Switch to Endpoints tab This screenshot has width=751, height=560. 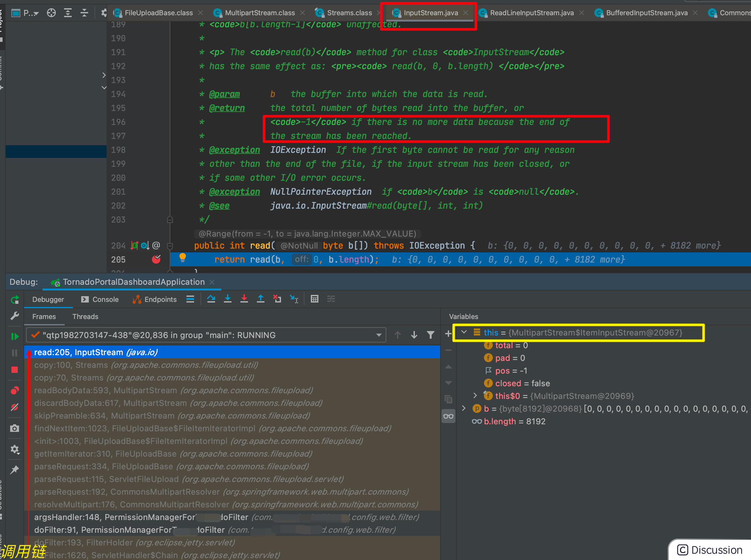(x=154, y=300)
